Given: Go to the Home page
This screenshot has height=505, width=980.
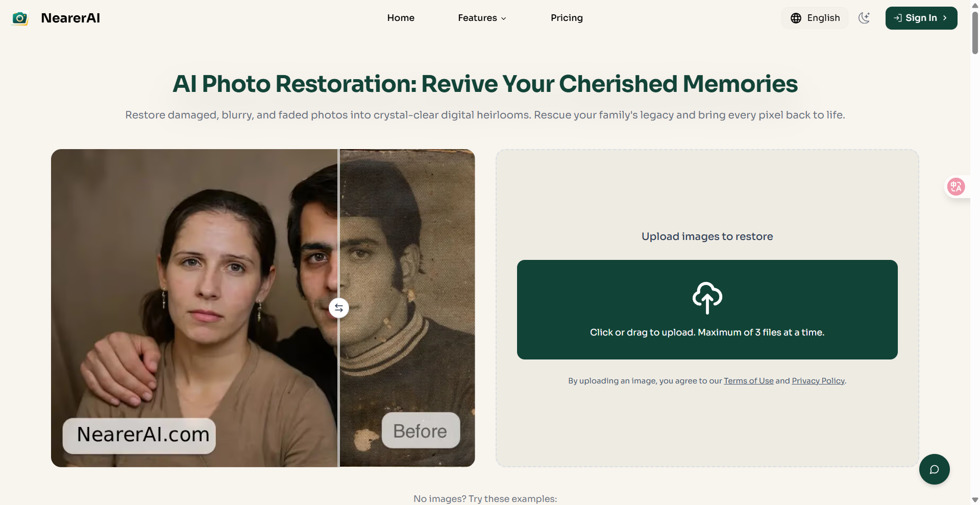Looking at the screenshot, I should [x=401, y=18].
